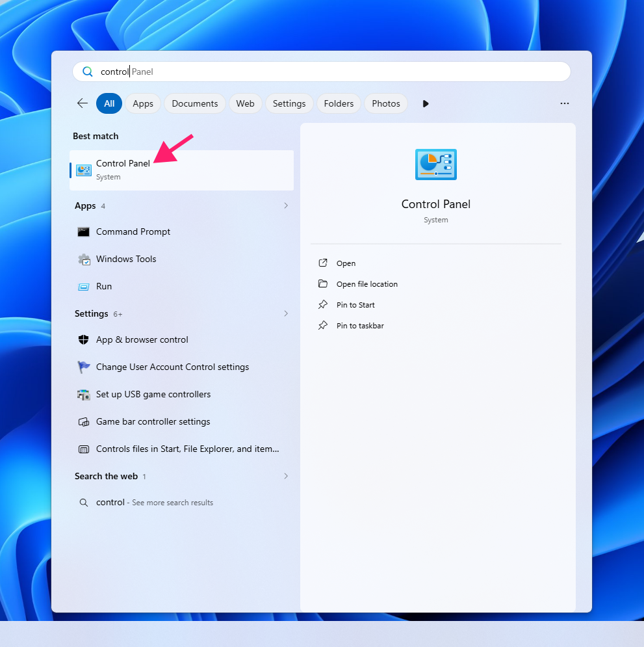Select the All filter tab
644x647 pixels.
109,103
